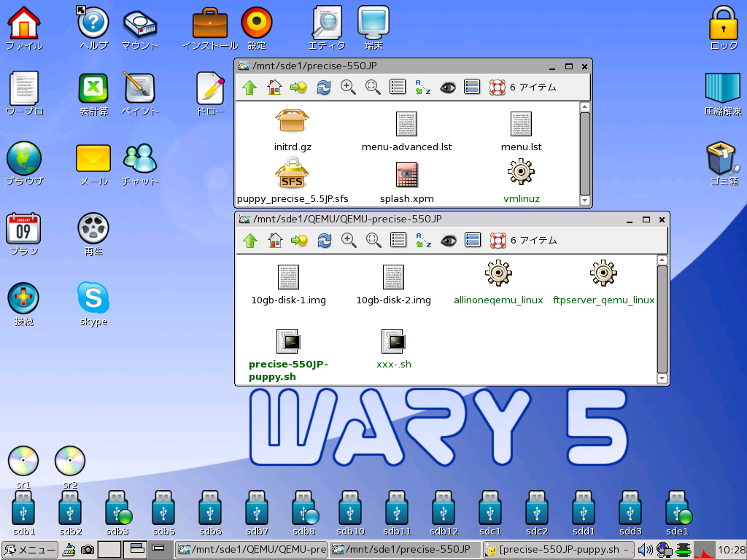
Task: Click home icon in QEMU-precise-550JP window
Action: coord(275,241)
